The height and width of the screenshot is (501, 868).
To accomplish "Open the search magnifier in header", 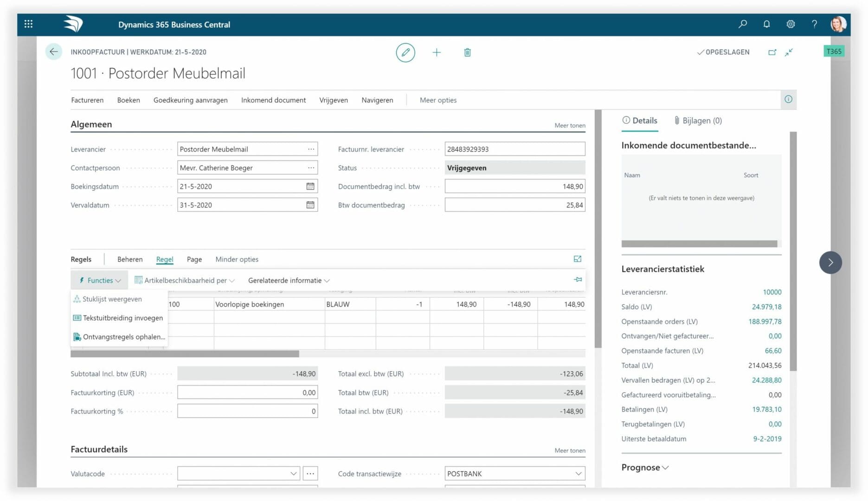I will [743, 24].
